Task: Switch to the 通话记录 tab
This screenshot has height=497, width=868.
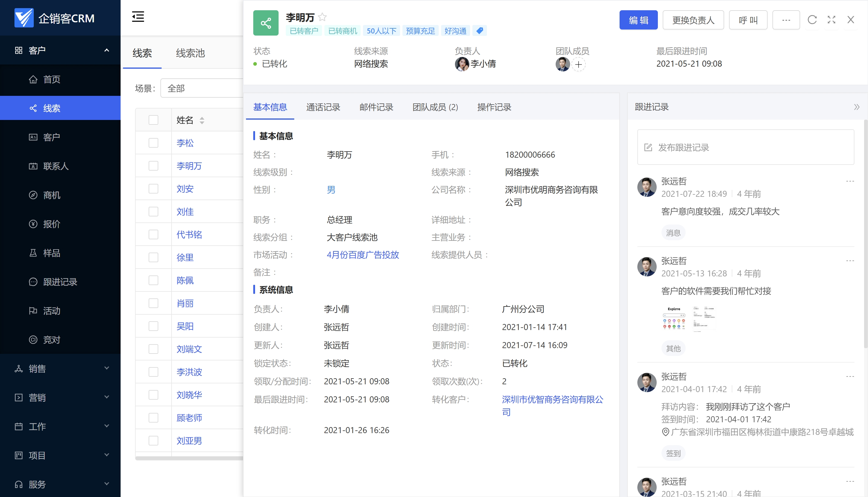Action: (323, 107)
